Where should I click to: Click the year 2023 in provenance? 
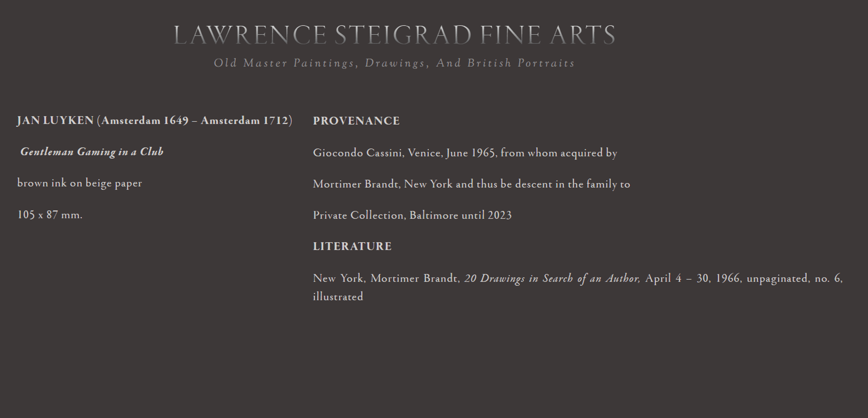[500, 215]
